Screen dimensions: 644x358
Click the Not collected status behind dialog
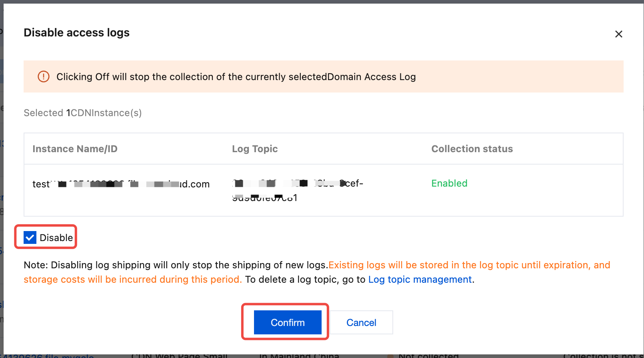(428, 356)
